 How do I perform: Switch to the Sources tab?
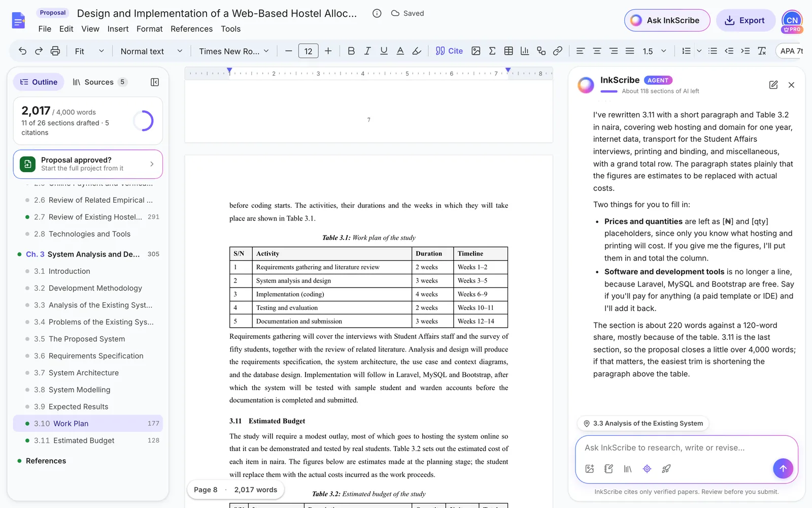(x=99, y=82)
